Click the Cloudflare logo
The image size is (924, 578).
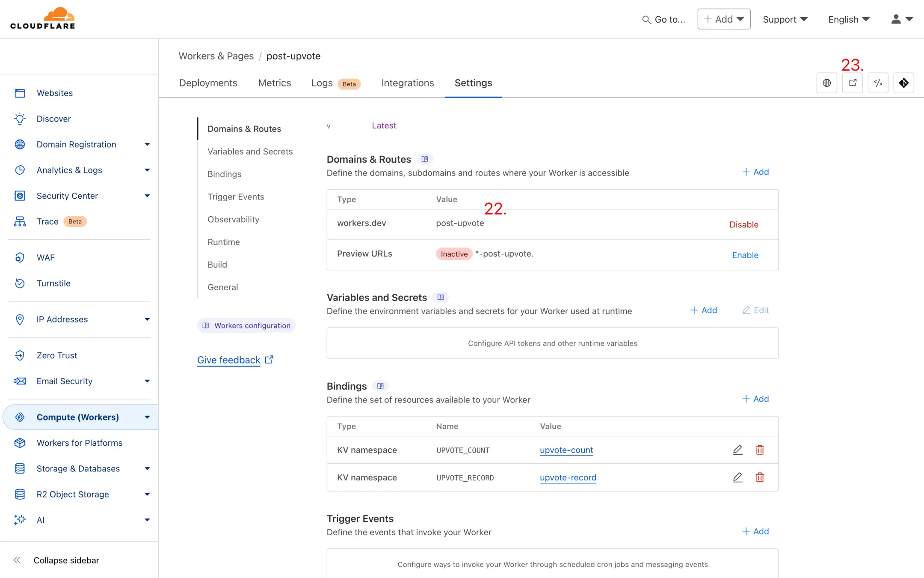(x=43, y=18)
